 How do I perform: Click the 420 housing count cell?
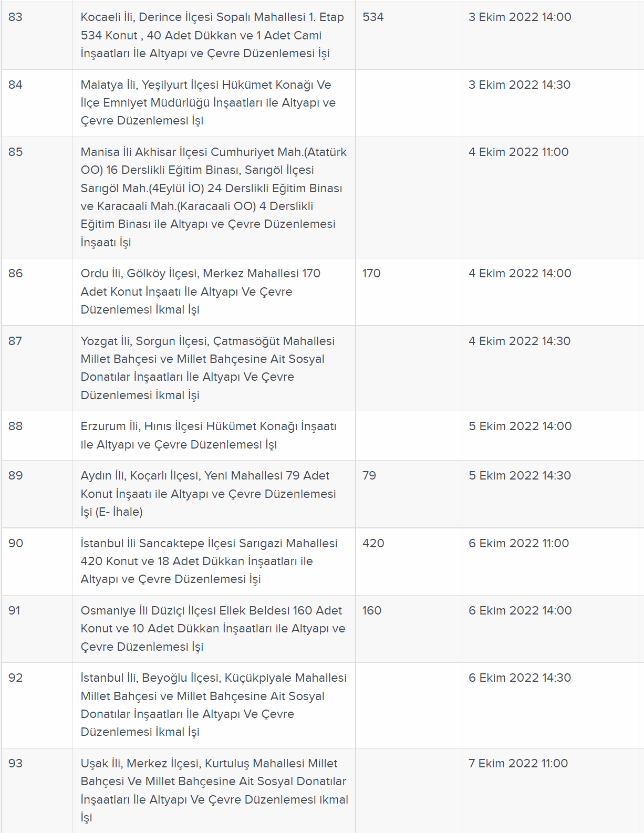[409, 561]
